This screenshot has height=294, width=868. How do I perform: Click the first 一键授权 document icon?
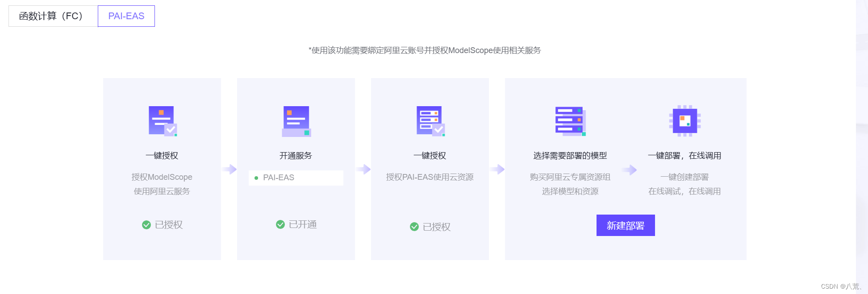[163, 121]
